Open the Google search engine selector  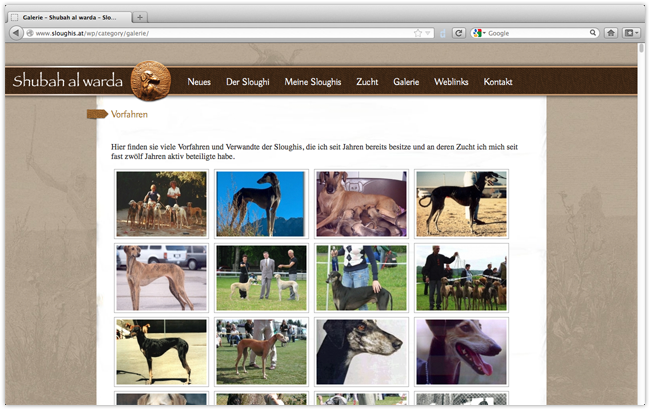click(x=479, y=33)
